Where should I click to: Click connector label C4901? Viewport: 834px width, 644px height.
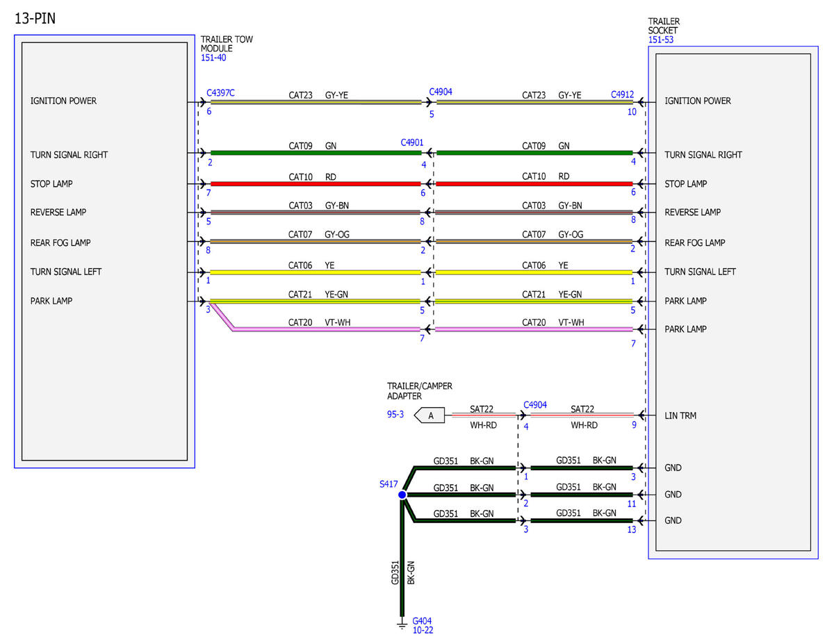[413, 142]
